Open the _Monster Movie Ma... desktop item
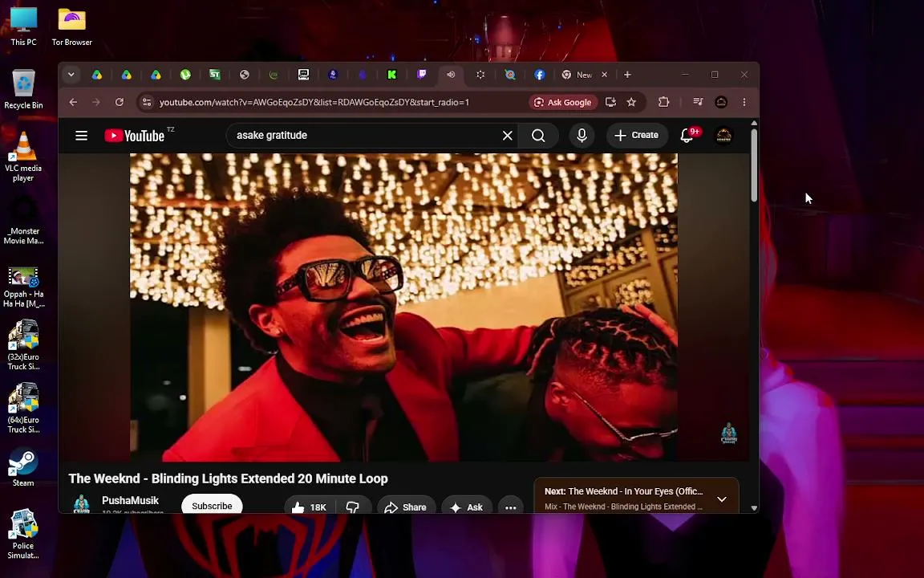Viewport: 924px width, 578px height. (23, 219)
